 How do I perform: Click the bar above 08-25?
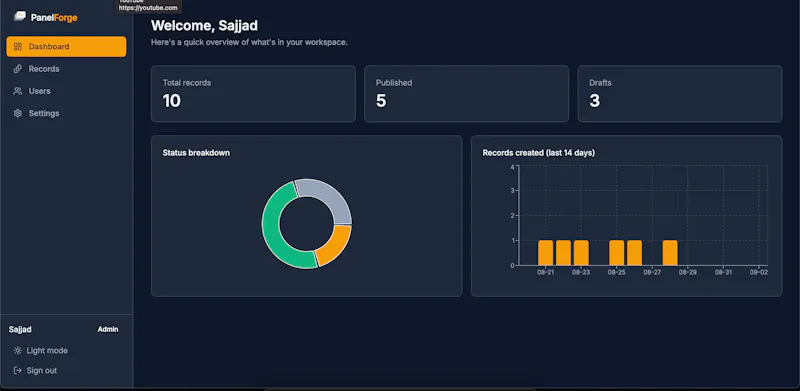click(616, 253)
